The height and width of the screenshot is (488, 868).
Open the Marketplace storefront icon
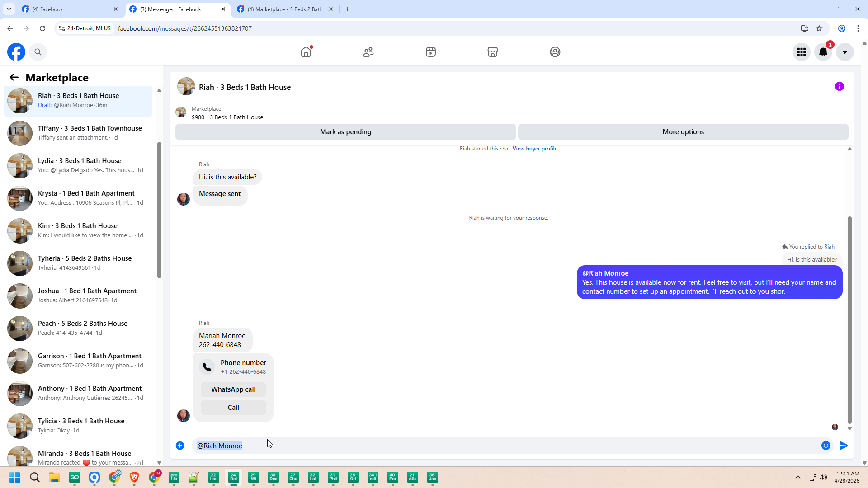click(493, 52)
